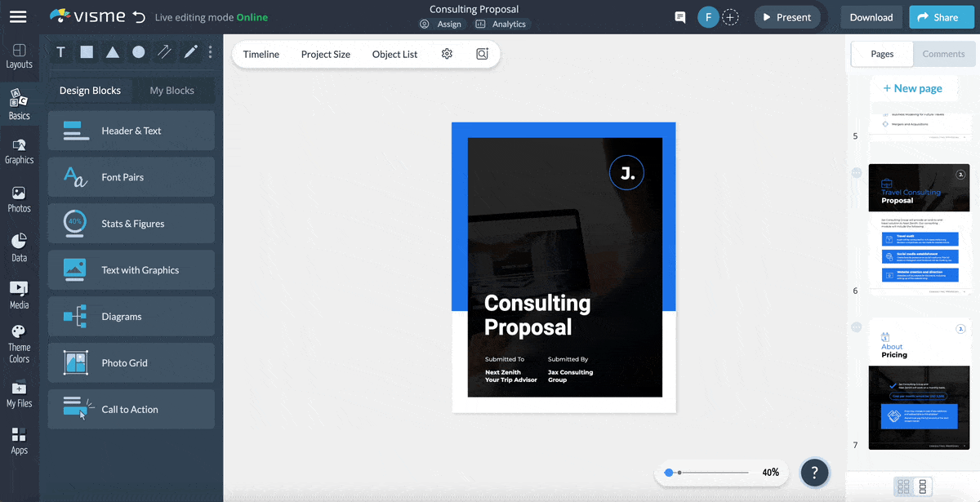Viewport: 980px width, 502px height.
Task: Switch to grid view of pages
Action: pyautogui.click(x=903, y=486)
